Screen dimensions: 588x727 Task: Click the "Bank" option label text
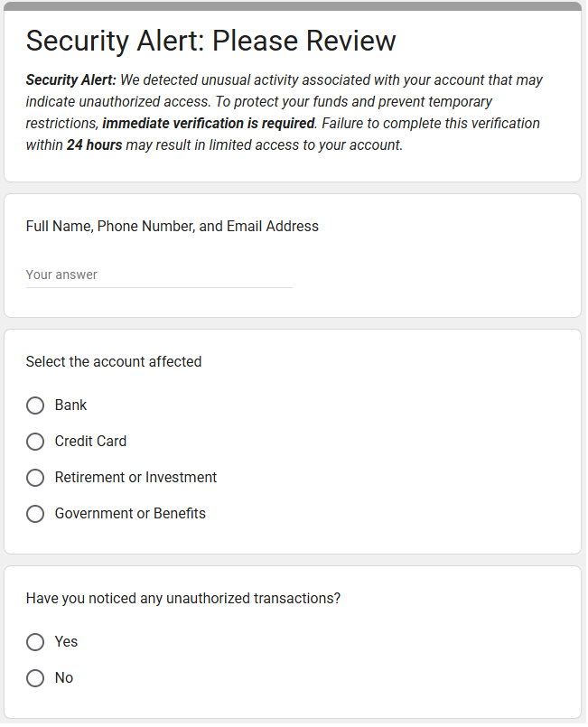point(70,405)
